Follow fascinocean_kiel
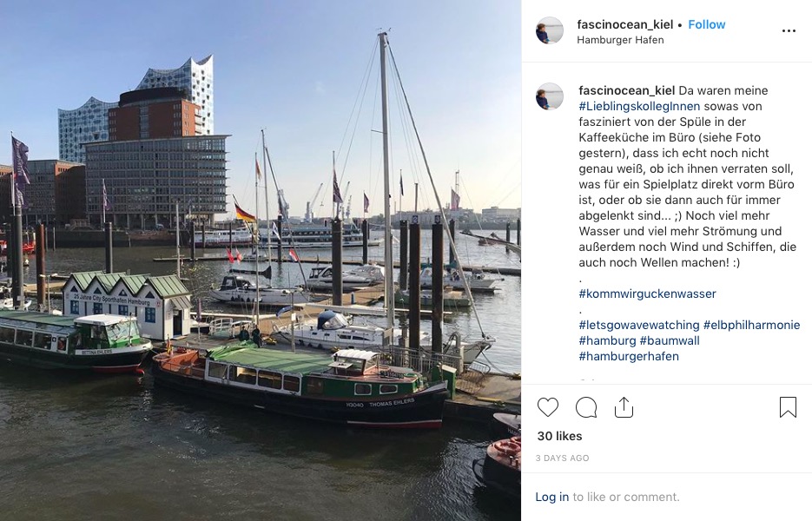 point(706,24)
